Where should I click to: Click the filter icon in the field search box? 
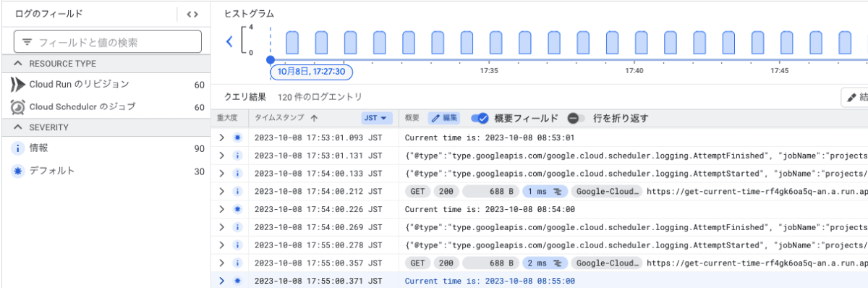tap(27, 43)
